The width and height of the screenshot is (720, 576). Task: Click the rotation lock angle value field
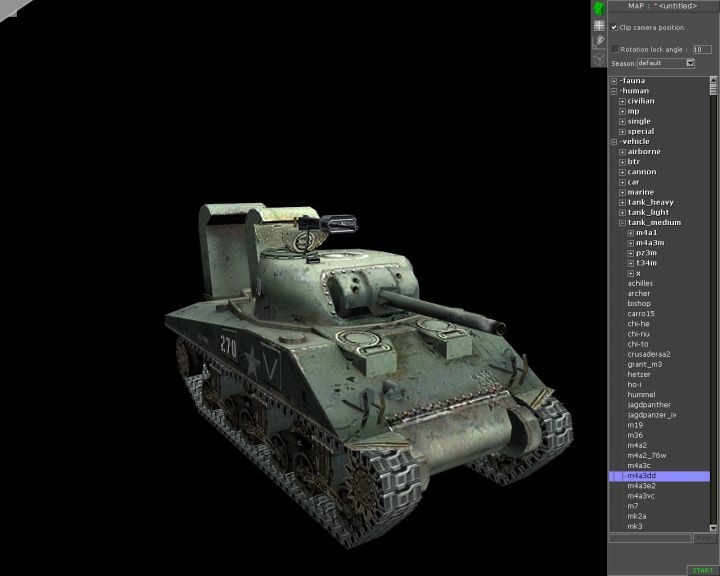point(702,48)
